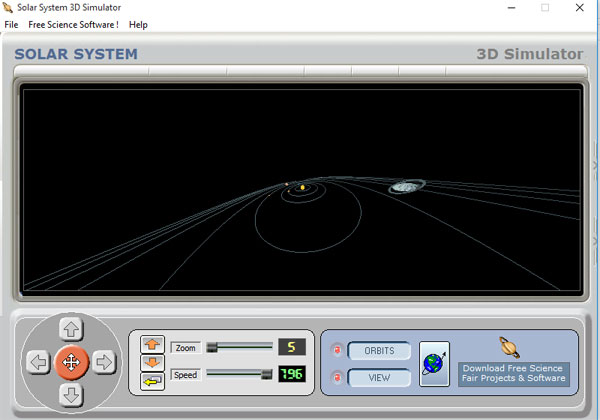Toggle the red indicator next to ORBITS
Screen dimensions: 600x420
[336, 351]
